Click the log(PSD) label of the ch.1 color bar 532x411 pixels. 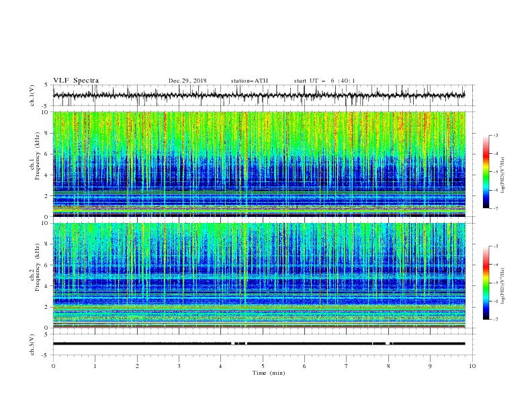[x=503, y=175]
